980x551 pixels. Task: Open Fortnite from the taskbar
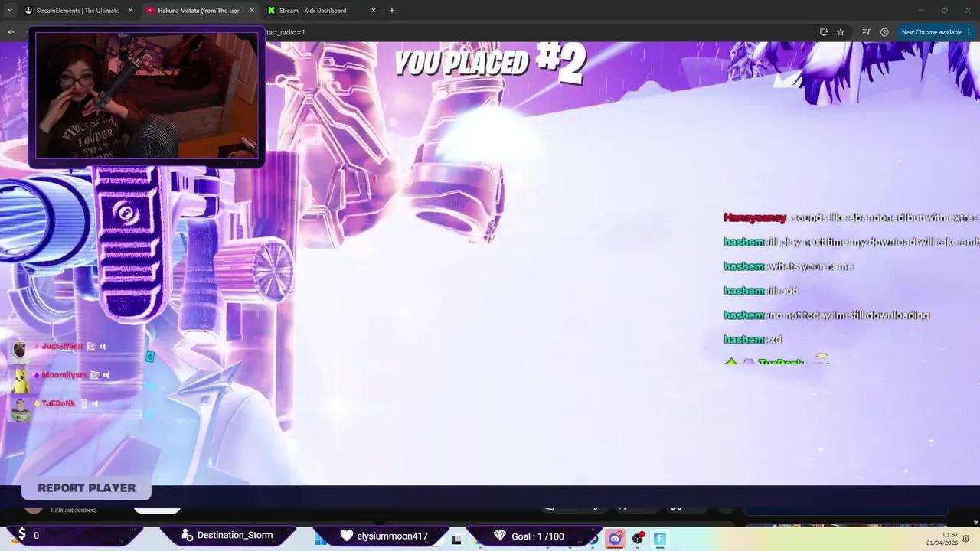point(659,539)
